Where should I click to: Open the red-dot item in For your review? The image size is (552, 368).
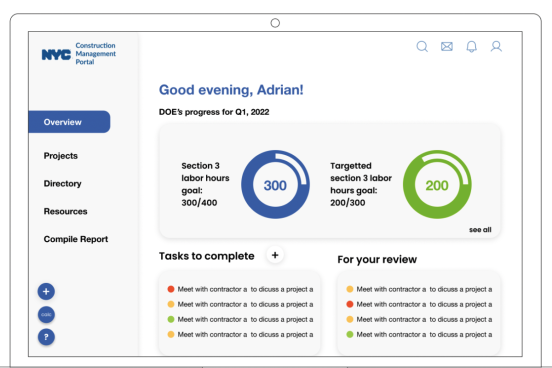(x=419, y=304)
